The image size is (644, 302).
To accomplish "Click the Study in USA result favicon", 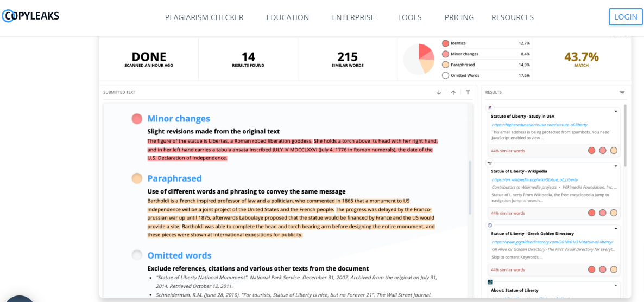I will pos(490,107).
